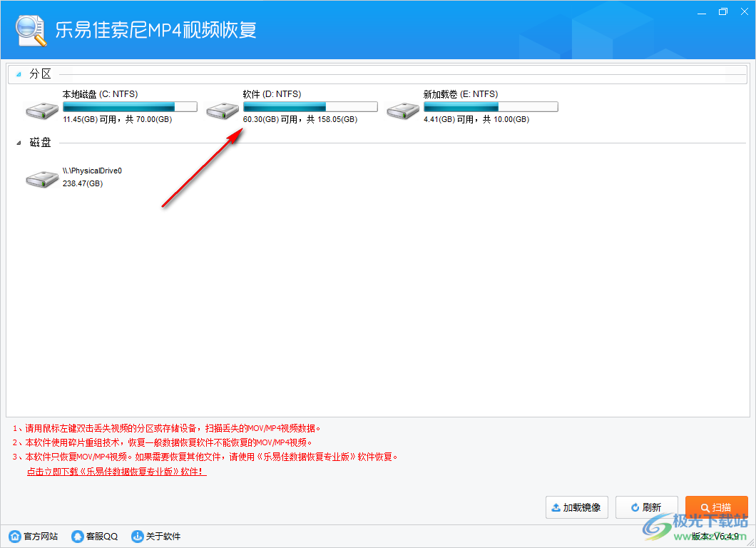The width and height of the screenshot is (756, 548).
Task: Click the 238.47(GB) disk size text
Action: [x=83, y=183]
